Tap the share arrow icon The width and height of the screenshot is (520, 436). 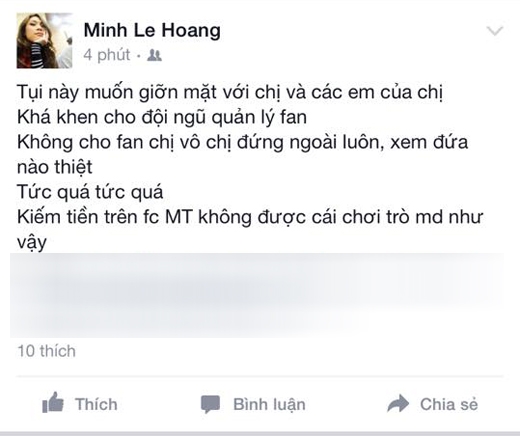tap(398, 403)
